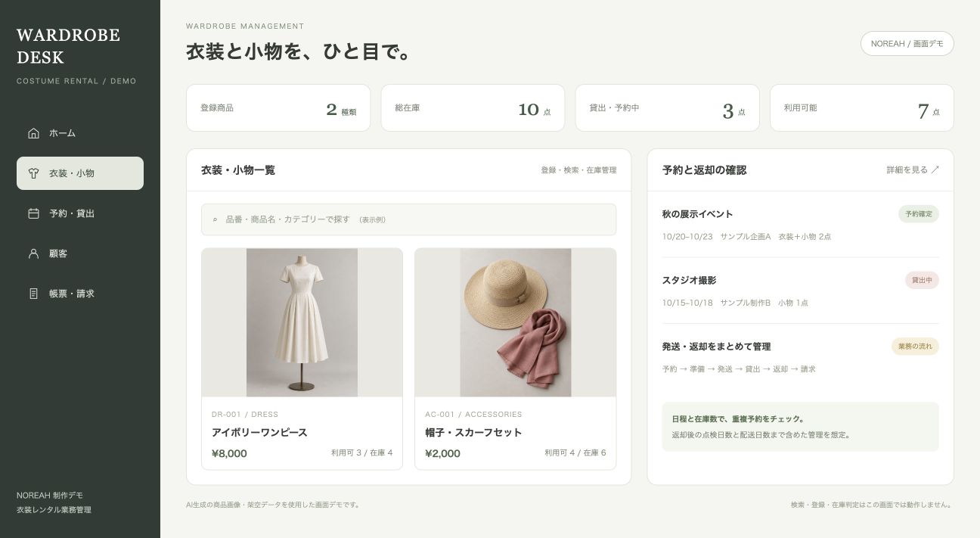Open the 顧客 section

pyautogui.click(x=80, y=253)
